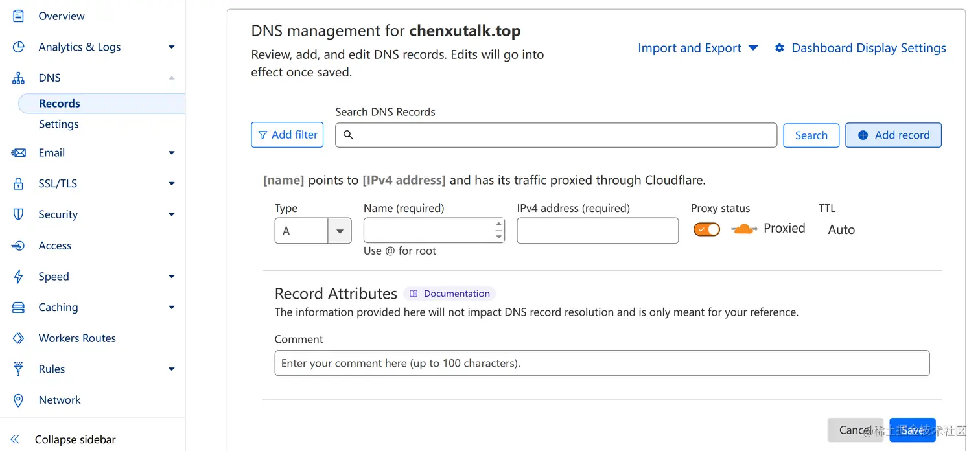Select Workers Routes in sidebar
This screenshot has width=980, height=451.
[77, 338]
